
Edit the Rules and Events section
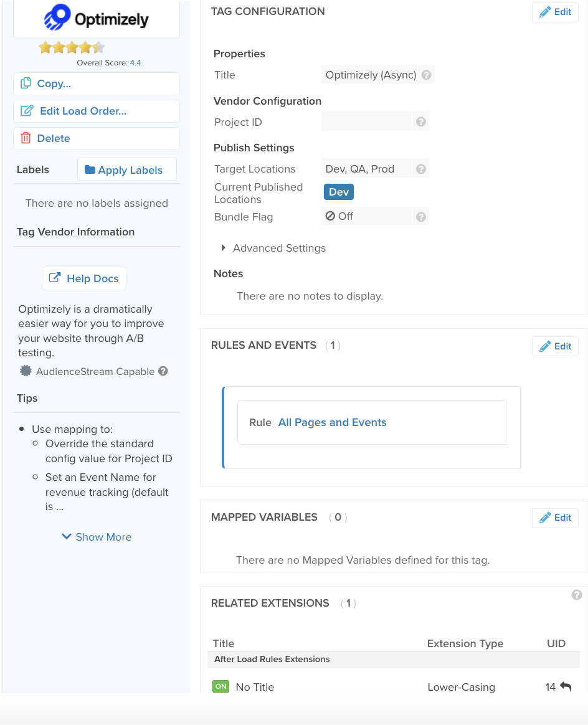(555, 346)
